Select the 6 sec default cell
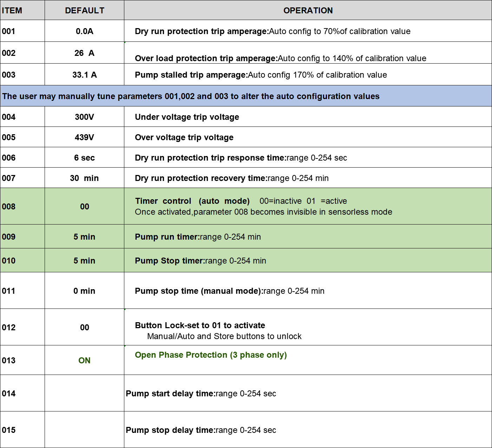 [x=84, y=157]
